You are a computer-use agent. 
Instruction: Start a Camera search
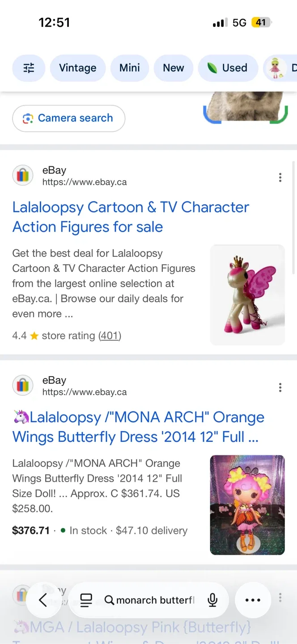click(x=68, y=118)
